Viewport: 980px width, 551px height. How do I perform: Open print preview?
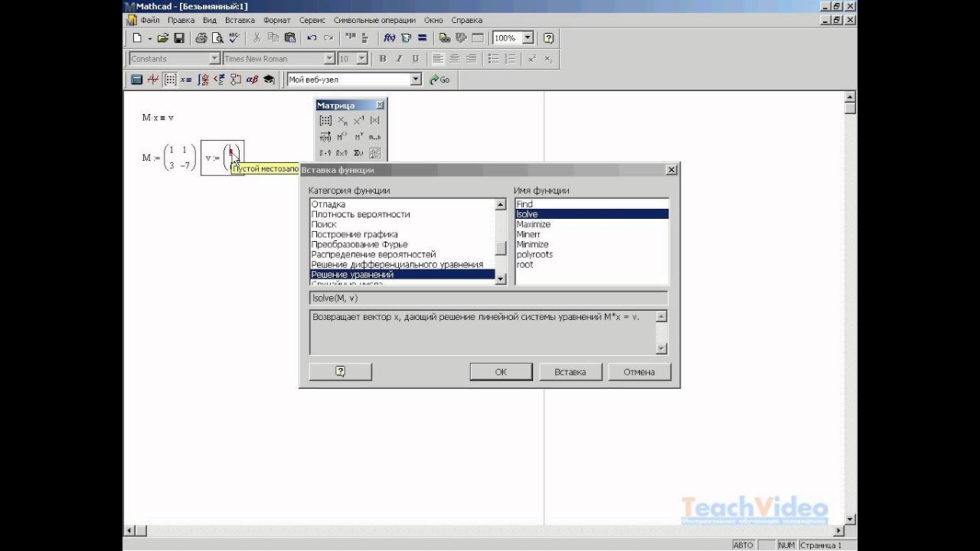coord(217,37)
